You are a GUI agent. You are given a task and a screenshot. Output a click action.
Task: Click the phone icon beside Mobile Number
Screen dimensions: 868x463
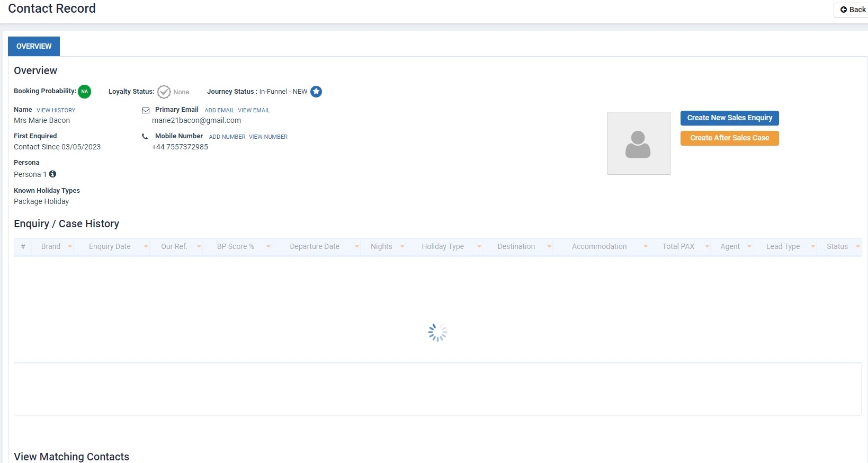[x=145, y=137]
